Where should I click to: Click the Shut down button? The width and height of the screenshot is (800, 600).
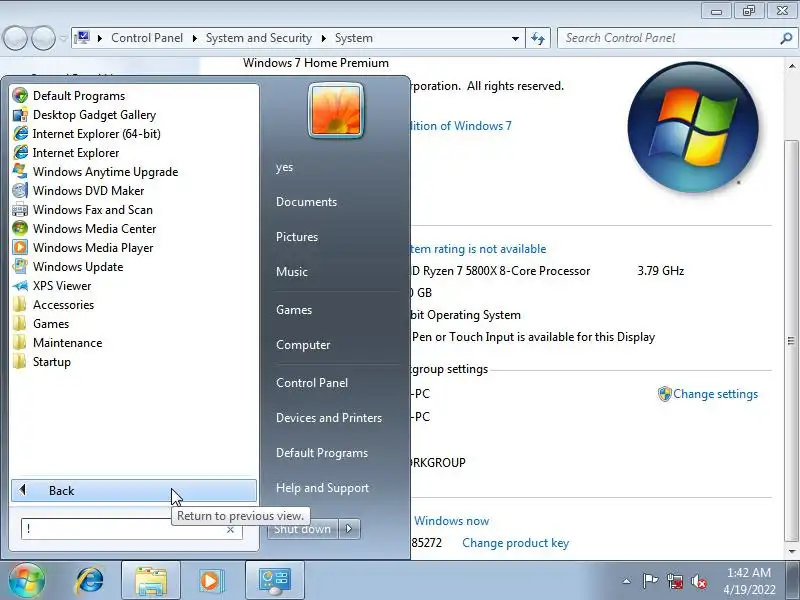coord(303,529)
